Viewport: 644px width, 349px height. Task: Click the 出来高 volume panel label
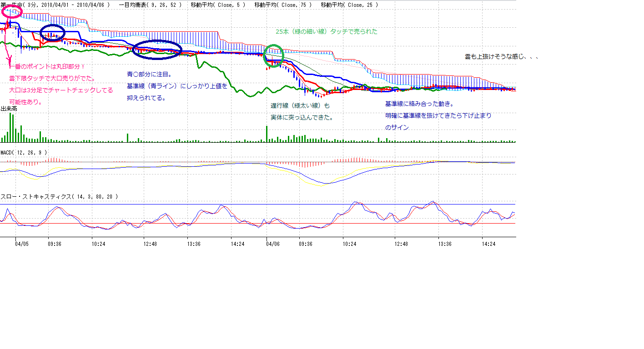click(9, 109)
